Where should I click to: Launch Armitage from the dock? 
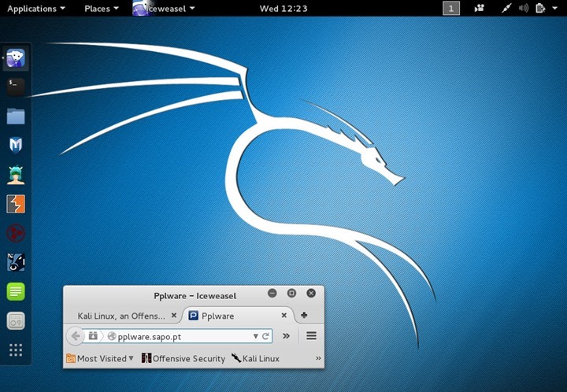point(16,175)
